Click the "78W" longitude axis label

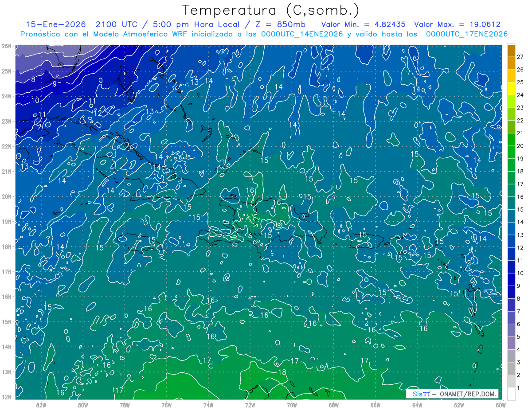click(x=125, y=404)
